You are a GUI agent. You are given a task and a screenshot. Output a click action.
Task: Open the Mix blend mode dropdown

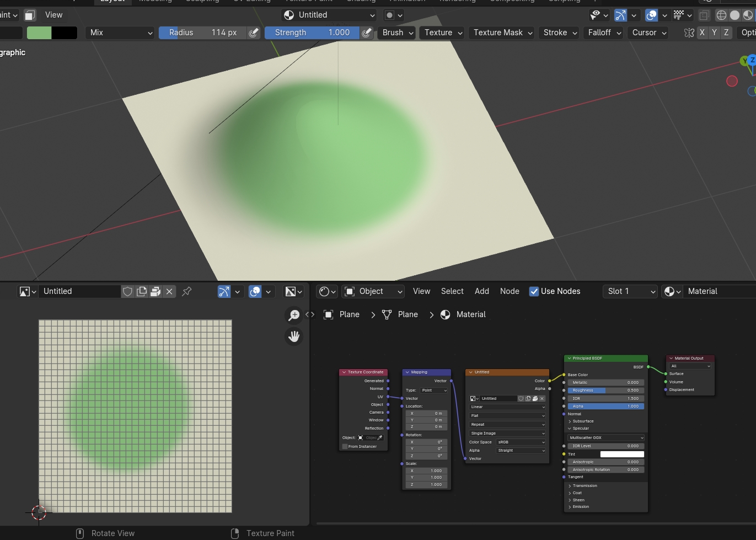tap(120, 33)
